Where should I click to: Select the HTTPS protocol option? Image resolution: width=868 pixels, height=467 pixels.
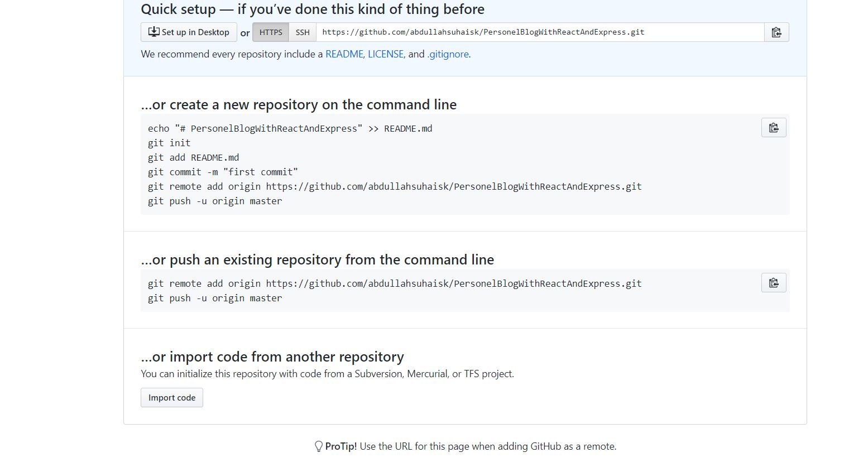271,32
